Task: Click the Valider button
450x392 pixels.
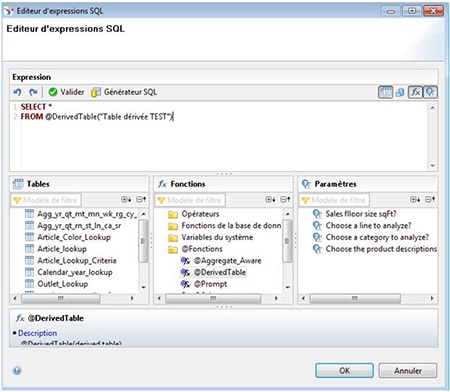Action: click(66, 92)
